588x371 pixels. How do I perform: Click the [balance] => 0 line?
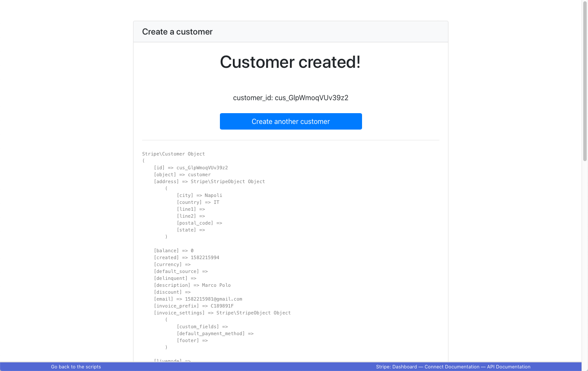[174, 251]
